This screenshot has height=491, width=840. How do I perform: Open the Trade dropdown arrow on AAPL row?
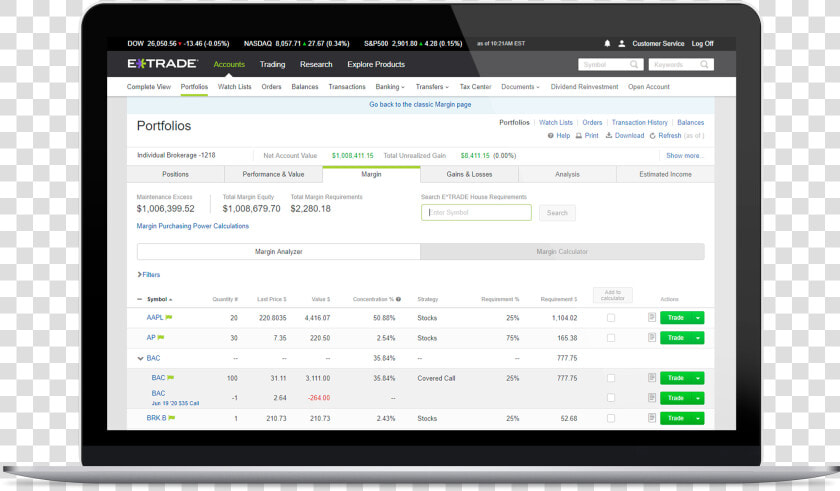698,318
